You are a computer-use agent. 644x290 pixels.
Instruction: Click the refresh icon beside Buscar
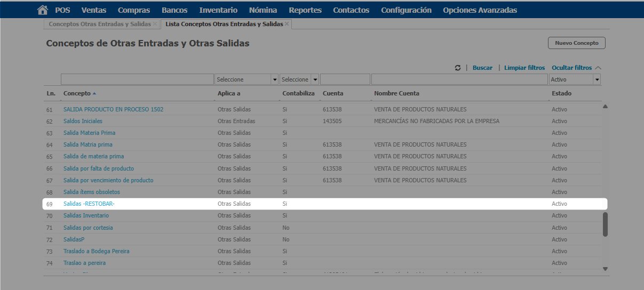458,68
